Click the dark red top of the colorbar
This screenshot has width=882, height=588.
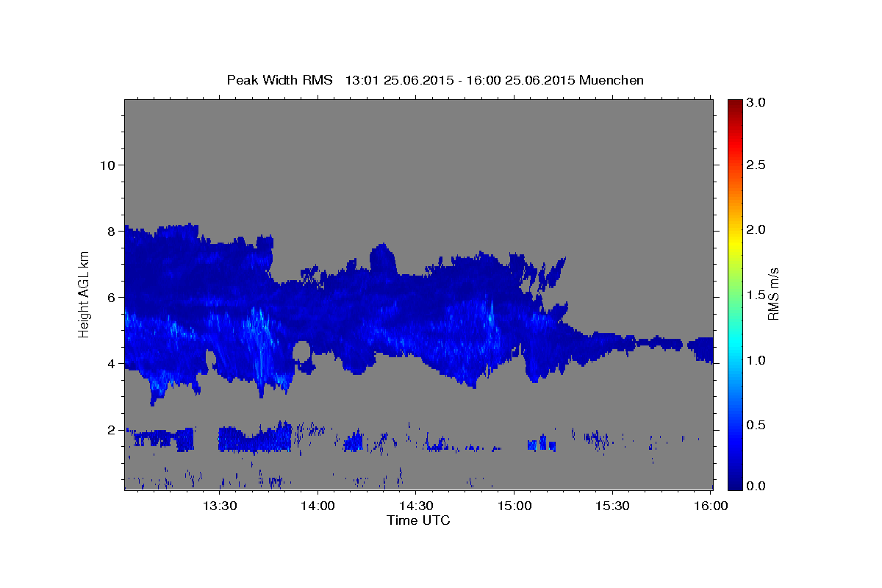[734, 105]
